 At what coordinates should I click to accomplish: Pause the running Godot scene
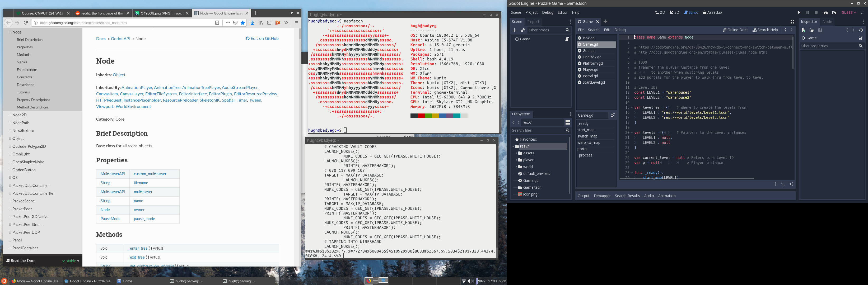click(808, 12)
